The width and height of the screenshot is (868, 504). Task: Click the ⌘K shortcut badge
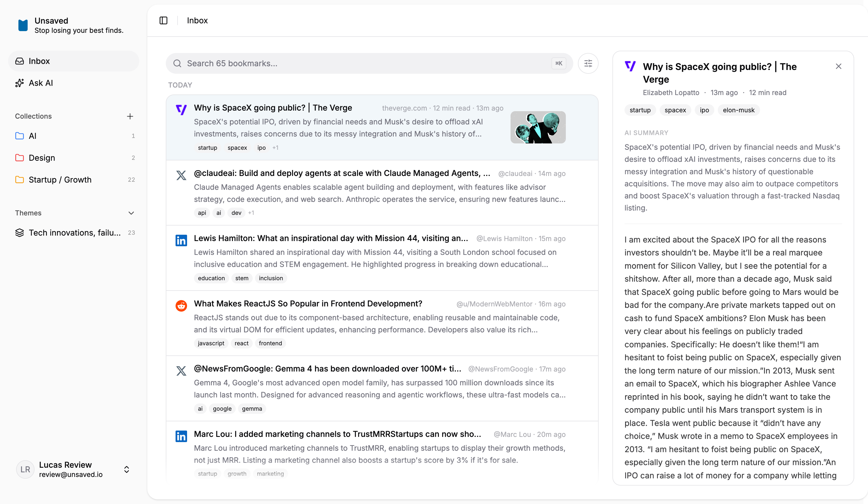point(559,63)
